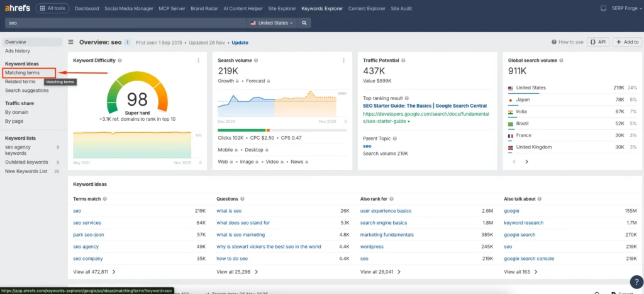Open the United States country dropdown
This screenshot has width=644, height=294.
click(272, 23)
